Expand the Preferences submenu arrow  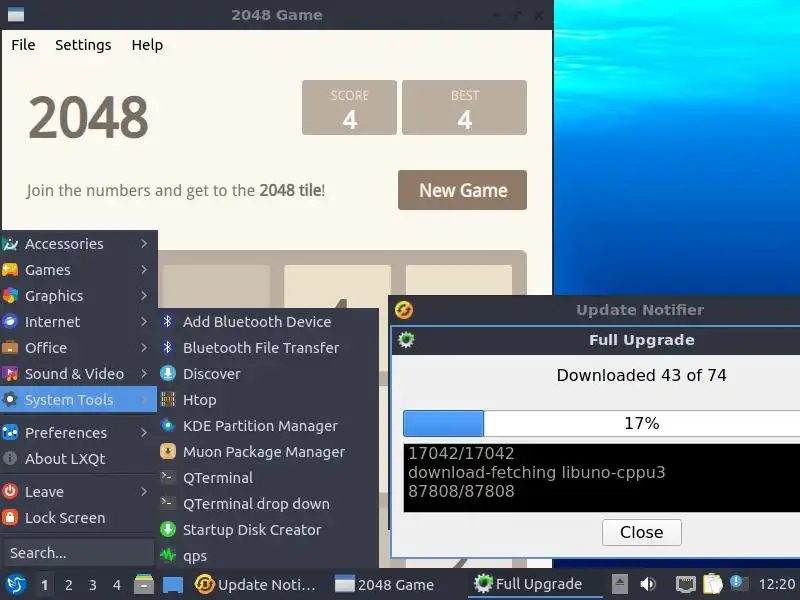point(144,433)
